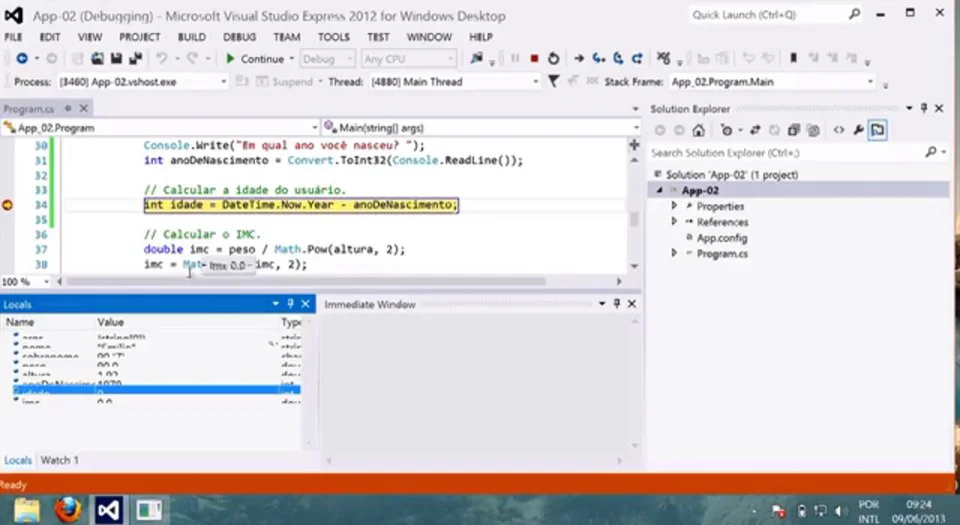
Task: Toggle auto-hide pin of Locals panel
Action: click(x=290, y=303)
